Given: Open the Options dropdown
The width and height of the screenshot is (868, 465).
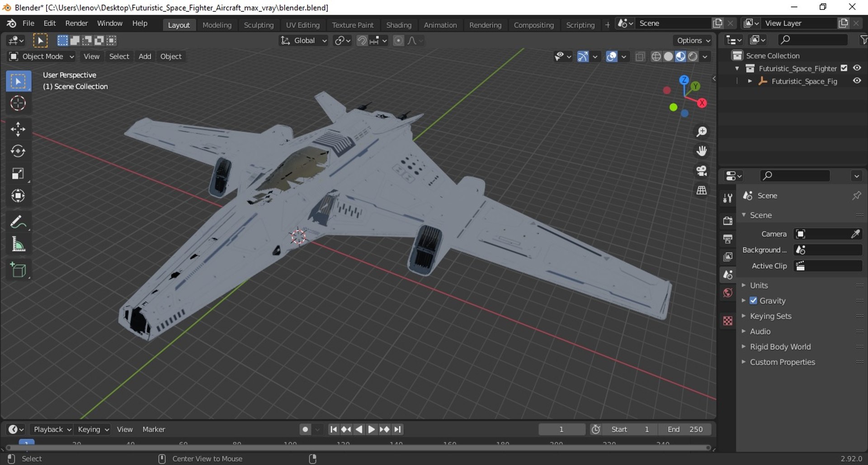Looking at the screenshot, I should coord(693,41).
